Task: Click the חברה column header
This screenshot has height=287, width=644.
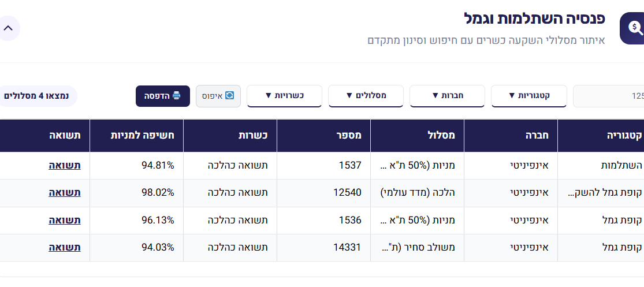Action: pyautogui.click(x=537, y=136)
